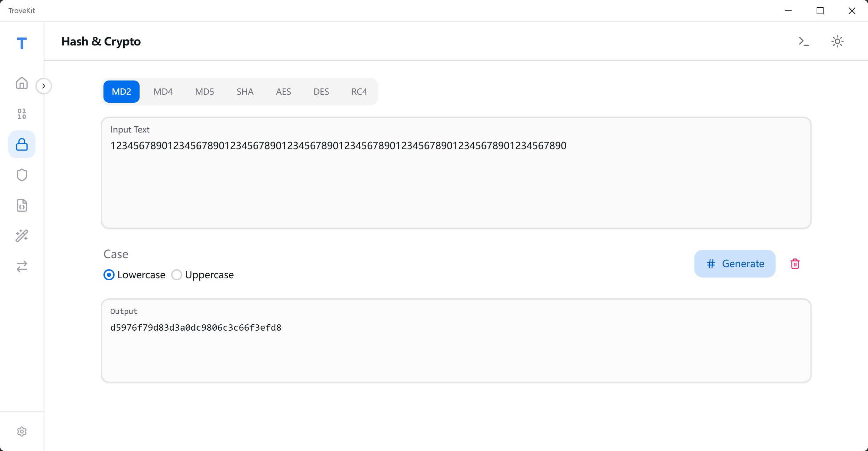
Task: Clear output using the trash icon
Action: click(x=795, y=264)
